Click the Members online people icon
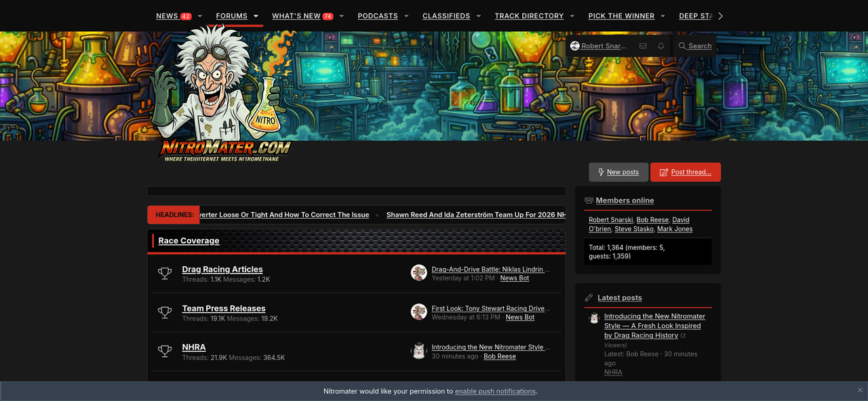Viewport: 868px width, 401px height. click(589, 200)
